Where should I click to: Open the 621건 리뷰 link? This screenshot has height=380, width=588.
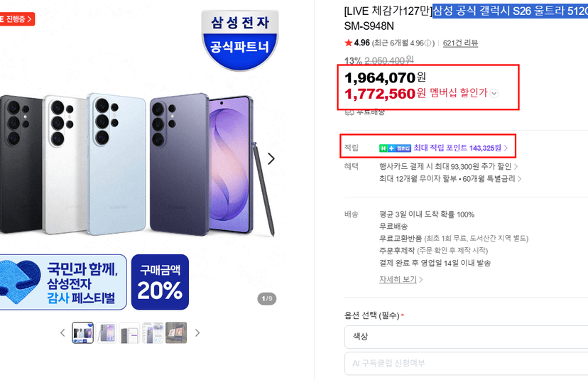460,43
